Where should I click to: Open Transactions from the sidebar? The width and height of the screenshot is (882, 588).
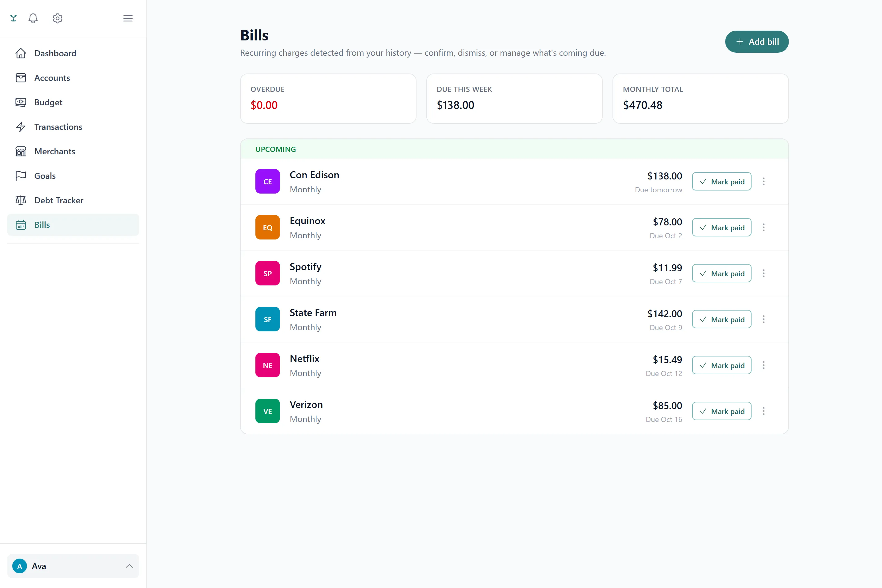[73, 127]
